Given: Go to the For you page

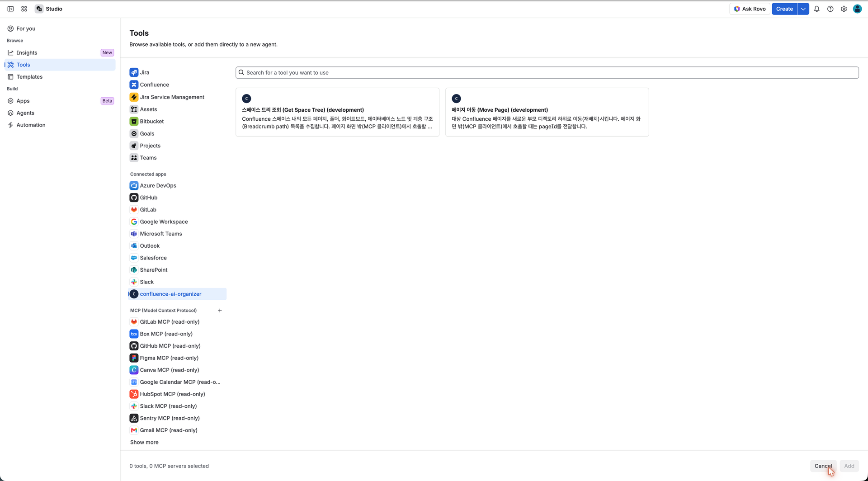Looking at the screenshot, I should point(60,28).
